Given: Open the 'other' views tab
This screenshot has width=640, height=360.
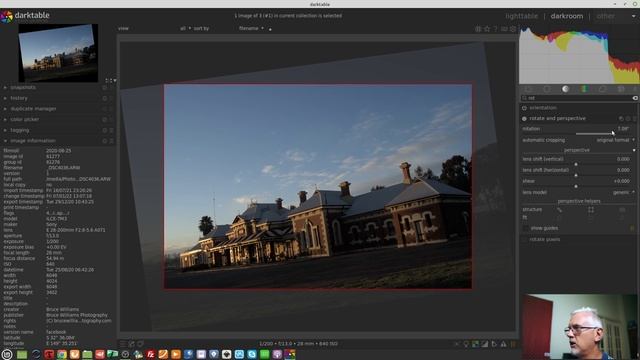Looking at the screenshot, I should pyautogui.click(x=605, y=16).
